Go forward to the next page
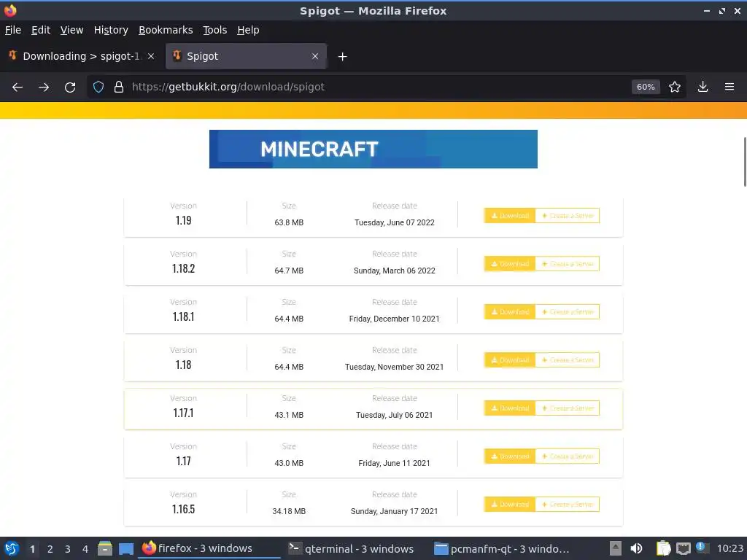The height and width of the screenshot is (560, 747). [x=44, y=87]
